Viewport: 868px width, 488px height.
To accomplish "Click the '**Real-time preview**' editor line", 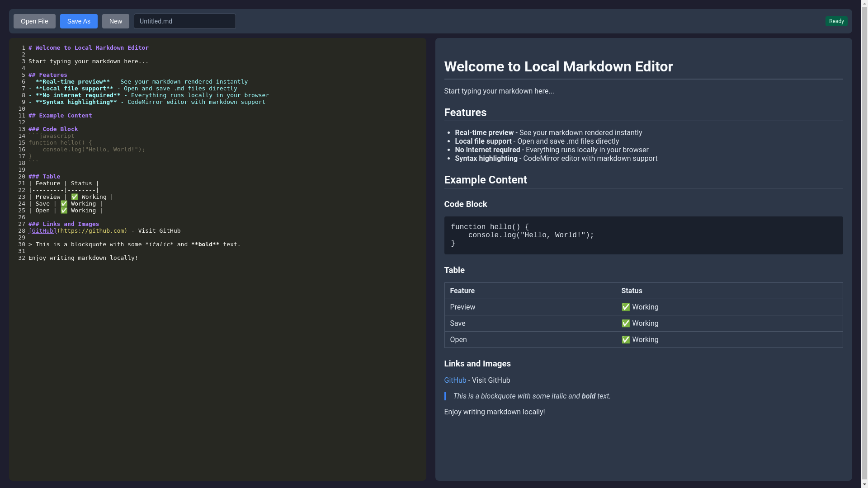I will coord(138,82).
